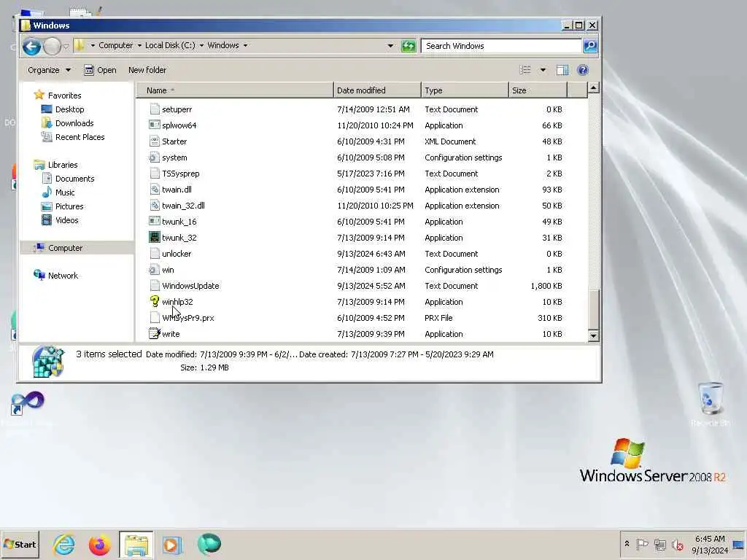747x560 pixels.
Task: Select the Starter XML document icon
Action: pyautogui.click(x=155, y=141)
